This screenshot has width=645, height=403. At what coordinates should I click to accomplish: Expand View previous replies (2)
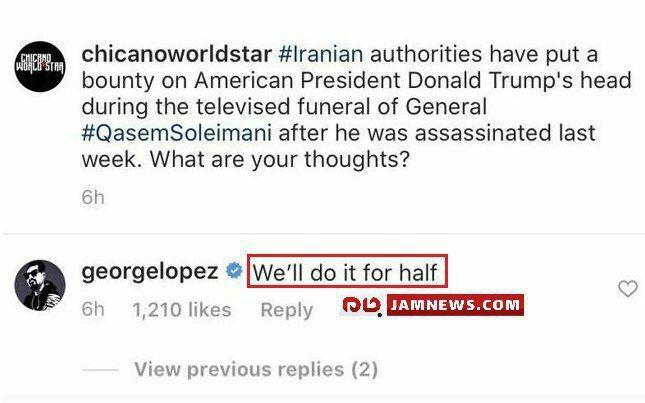pos(256,369)
